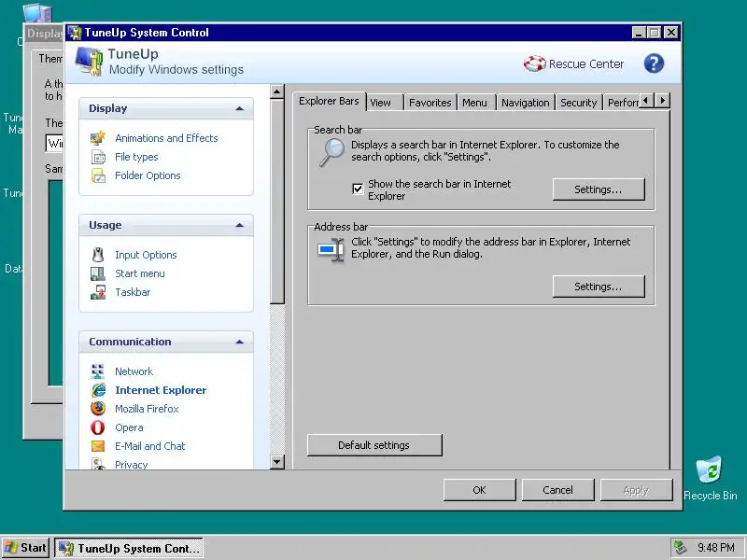This screenshot has height=560, width=747.
Task: Click the Animations and Effects icon
Action: (x=98, y=138)
